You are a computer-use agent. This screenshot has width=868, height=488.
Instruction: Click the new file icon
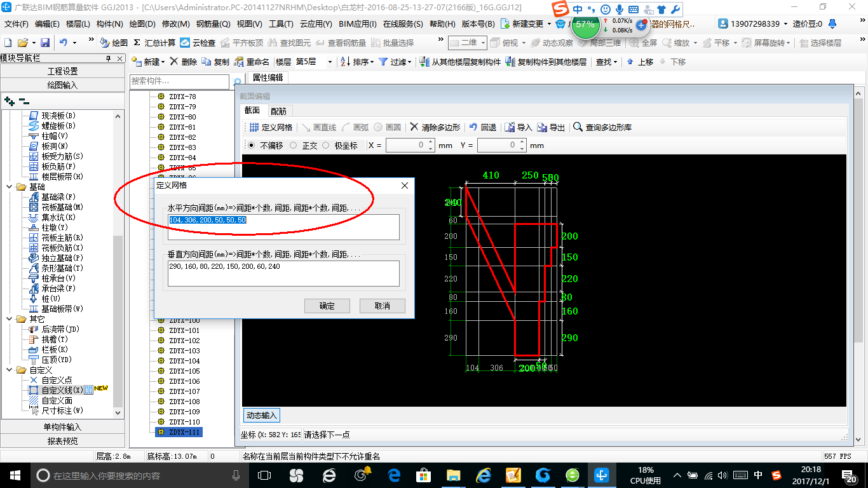point(8,43)
